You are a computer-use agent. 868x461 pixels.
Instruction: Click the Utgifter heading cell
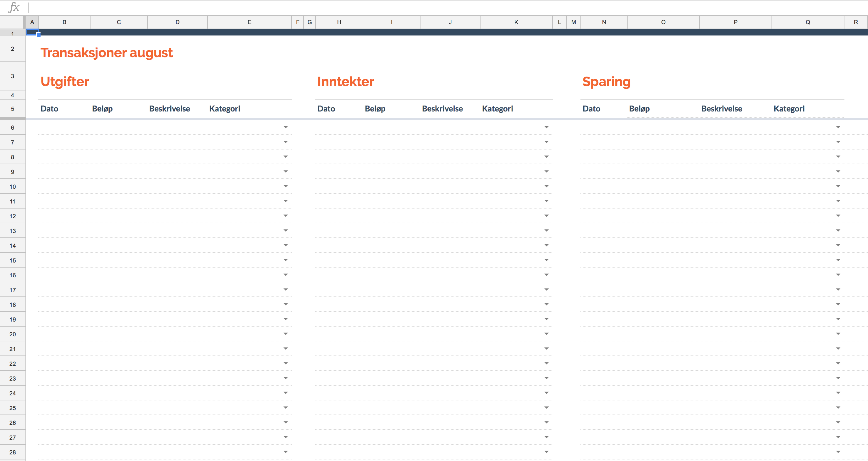[x=65, y=82]
